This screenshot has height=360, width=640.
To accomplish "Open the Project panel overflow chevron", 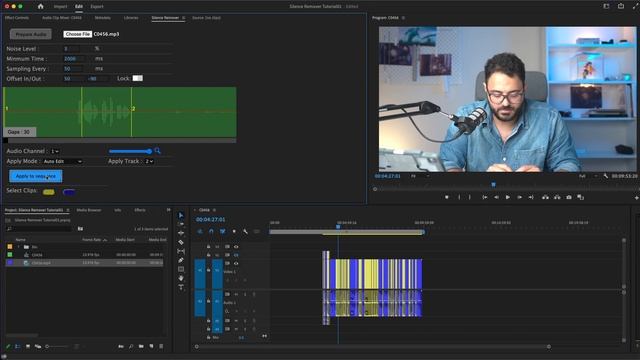I will pyautogui.click(x=168, y=210).
